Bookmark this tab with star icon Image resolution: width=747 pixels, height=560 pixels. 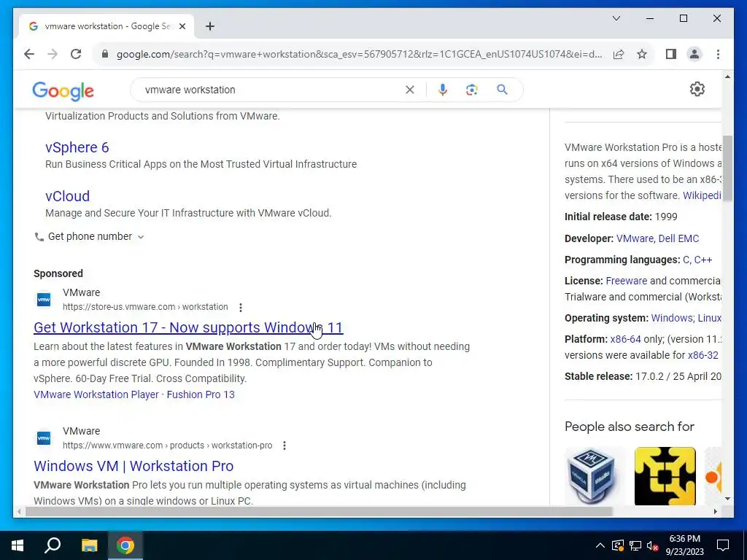point(642,54)
